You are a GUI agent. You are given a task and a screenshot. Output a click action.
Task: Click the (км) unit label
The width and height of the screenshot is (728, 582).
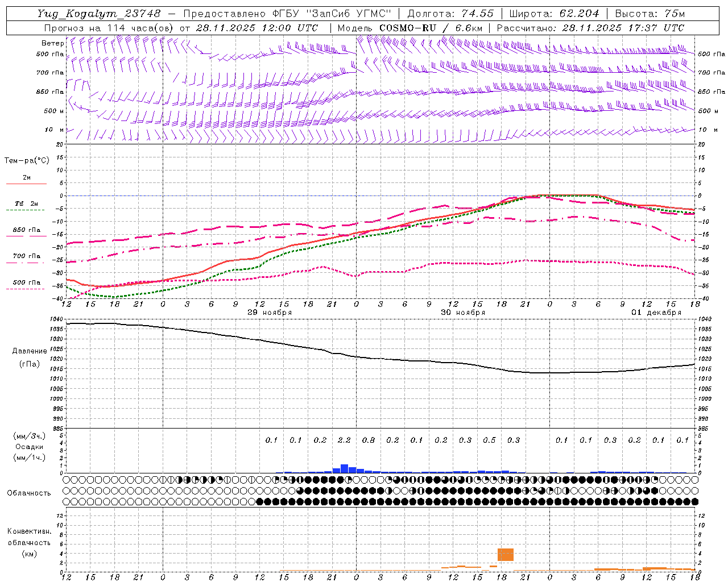click(x=29, y=554)
